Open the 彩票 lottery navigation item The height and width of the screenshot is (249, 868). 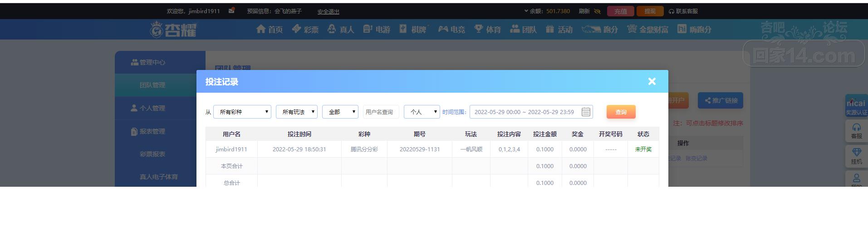[305, 29]
